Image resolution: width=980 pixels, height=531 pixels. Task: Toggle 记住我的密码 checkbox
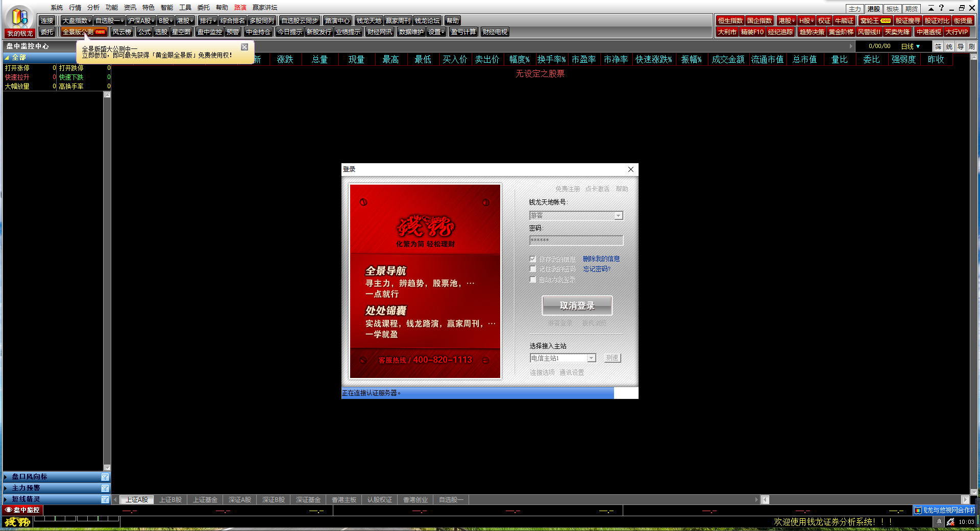[533, 269]
